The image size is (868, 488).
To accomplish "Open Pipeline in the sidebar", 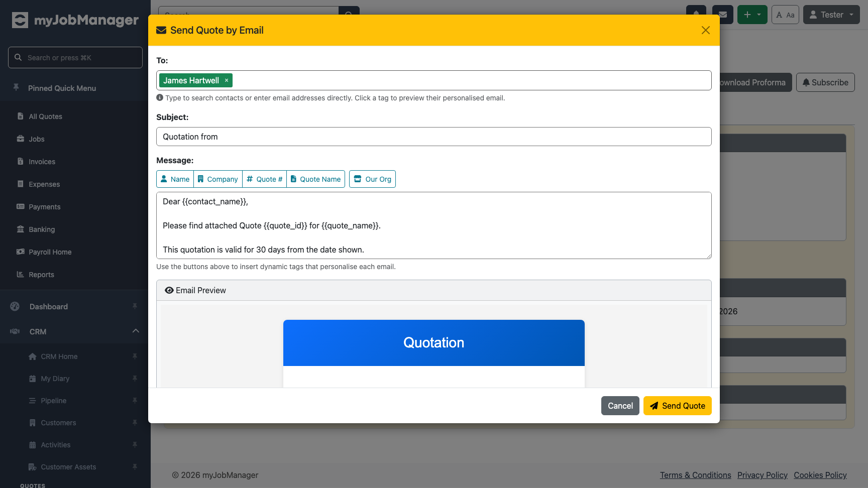I will (x=53, y=401).
